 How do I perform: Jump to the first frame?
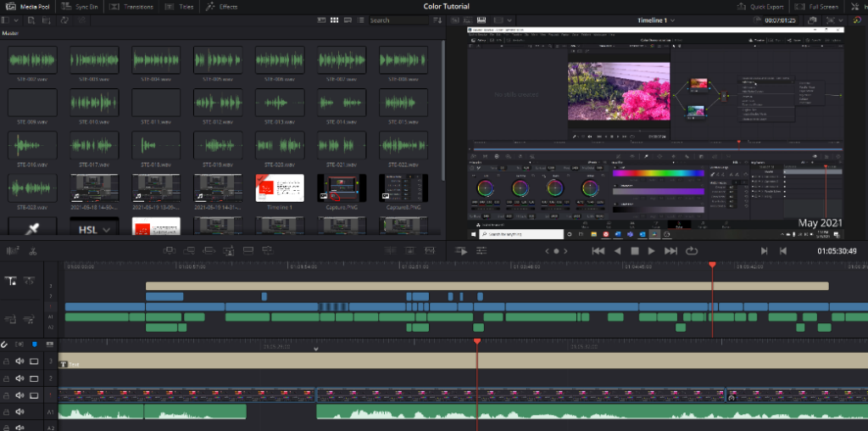598,251
